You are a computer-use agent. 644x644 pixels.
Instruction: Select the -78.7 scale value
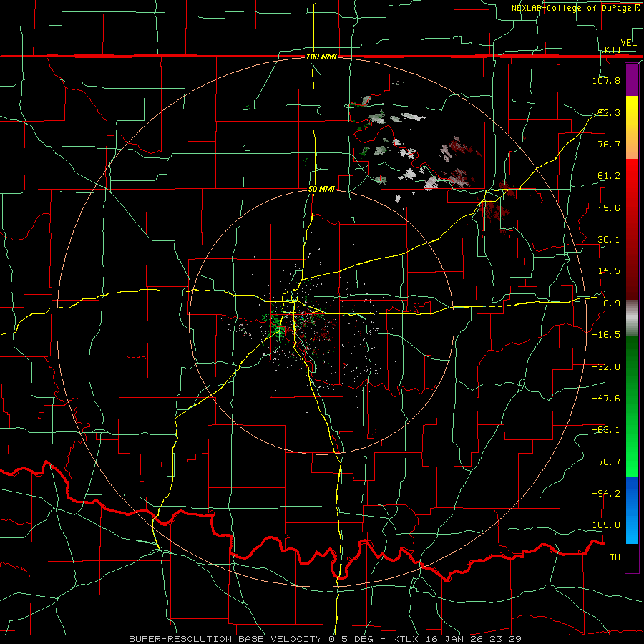606,462
